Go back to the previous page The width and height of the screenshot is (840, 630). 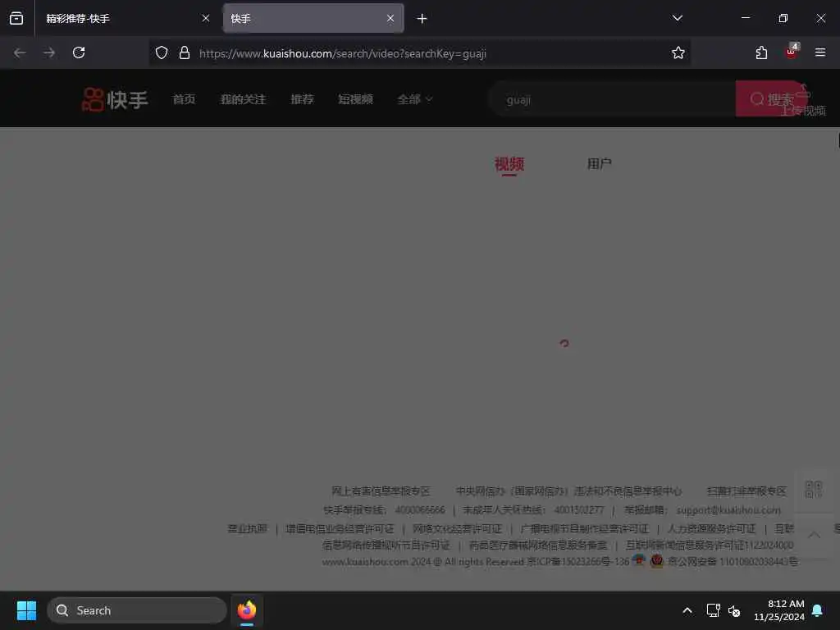click(20, 52)
